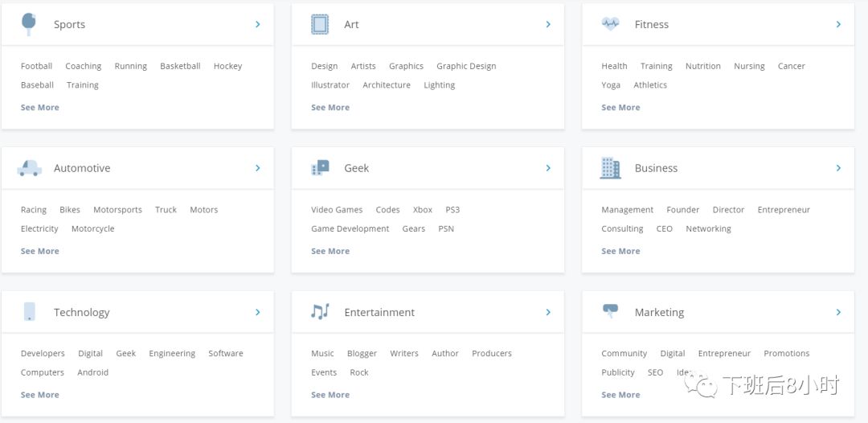Select the Blogger tag
The width and height of the screenshot is (868, 423).
coord(362,353)
